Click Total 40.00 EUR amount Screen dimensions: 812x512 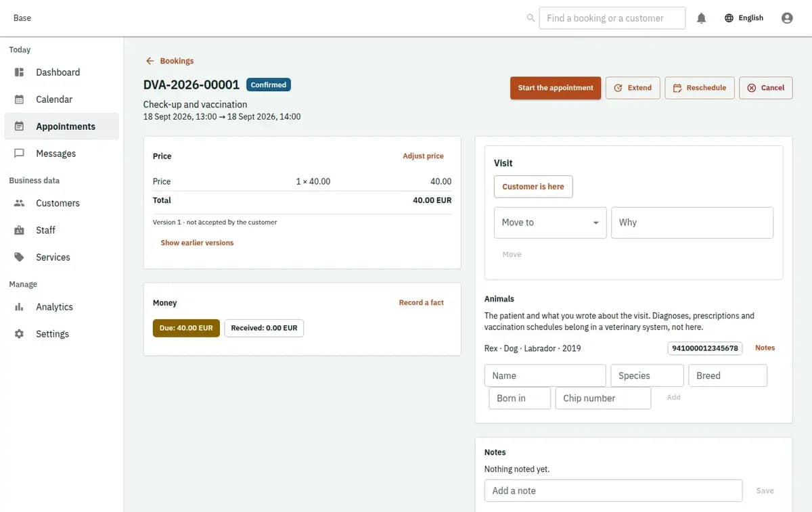point(432,200)
